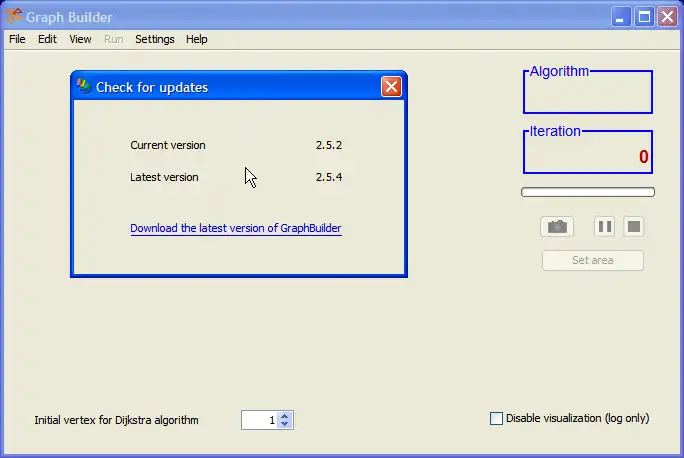The width and height of the screenshot is (684, 458).
Task: Open the File menu
Action: pyautogui.click(x=17, y=39)
